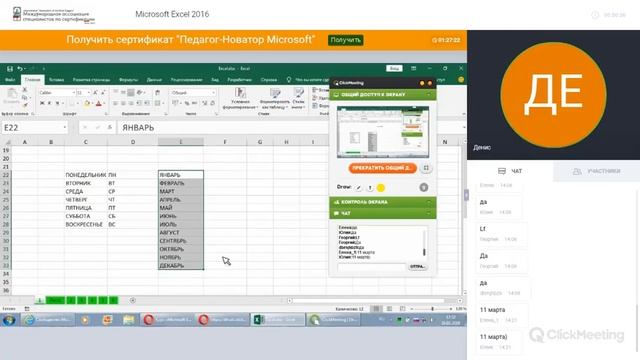This screenshot has height=360, width=640.
Task: Click the Windows Start orb
Action: pos(9,320)
